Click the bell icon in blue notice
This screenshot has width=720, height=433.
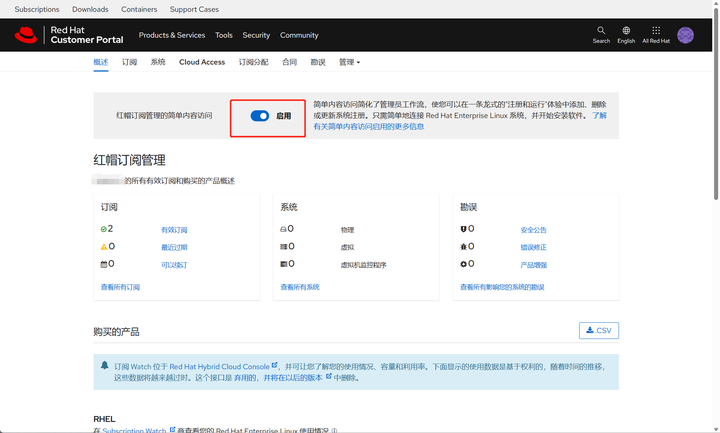pos(105,366)
